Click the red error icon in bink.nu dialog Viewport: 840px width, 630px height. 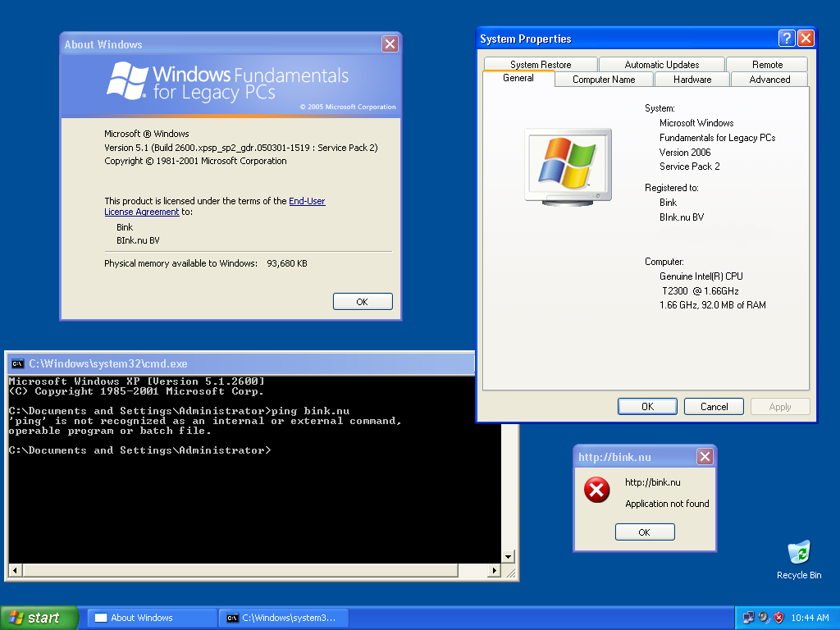click(596, 490)
